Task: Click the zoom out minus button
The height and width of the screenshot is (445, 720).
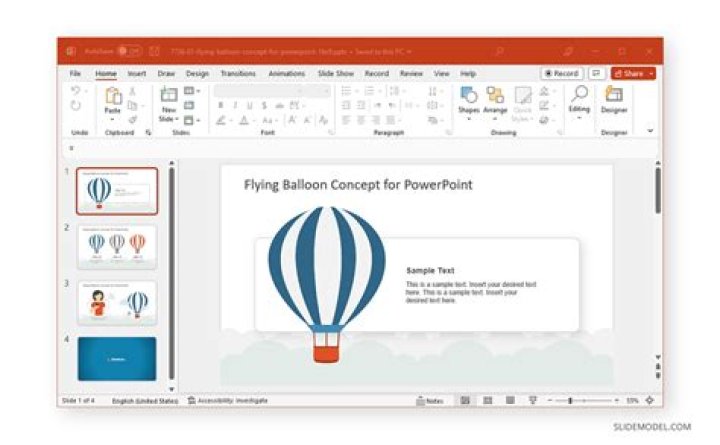Action: pos(550,400)
